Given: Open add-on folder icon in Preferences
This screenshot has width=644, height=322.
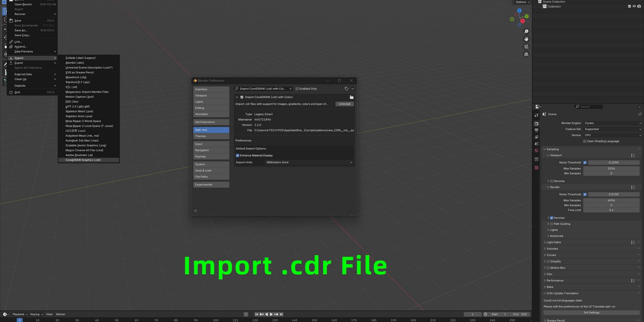Looking at the screenshot, I should (x=352, y=97).
